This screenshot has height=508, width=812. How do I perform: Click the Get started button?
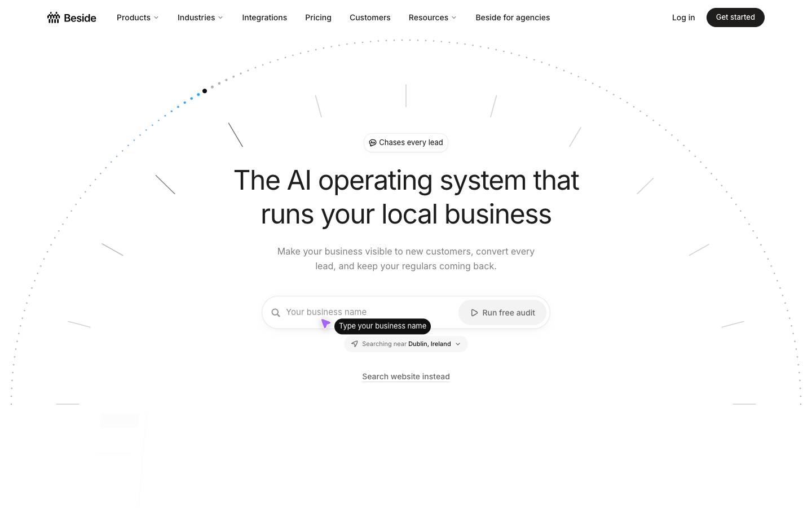tap(735, 17)
